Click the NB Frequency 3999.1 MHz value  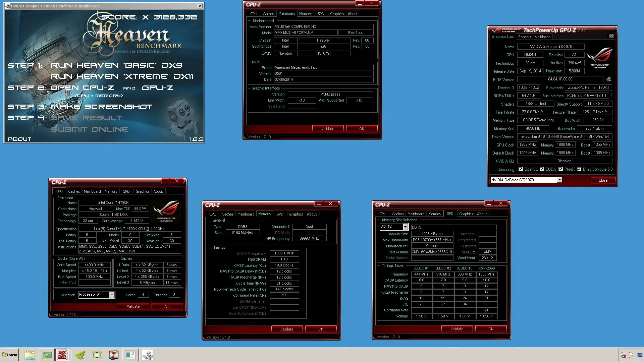(x=309, y=238)
